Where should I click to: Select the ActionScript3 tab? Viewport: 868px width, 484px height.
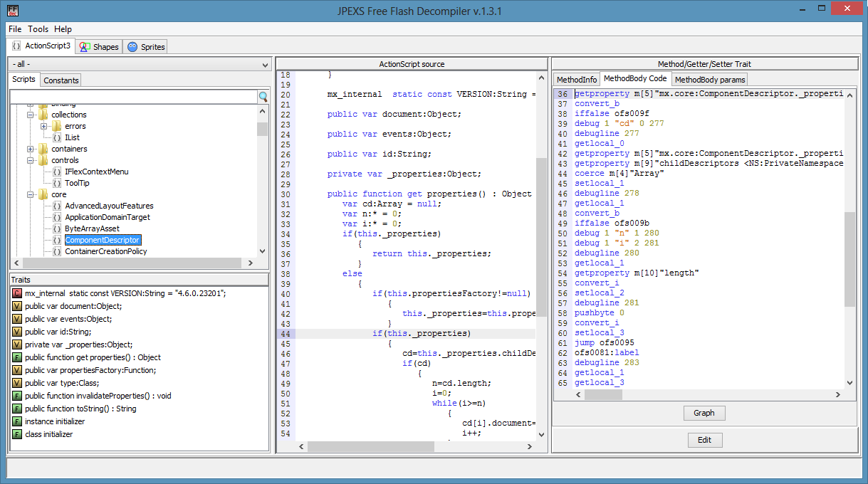41,46
